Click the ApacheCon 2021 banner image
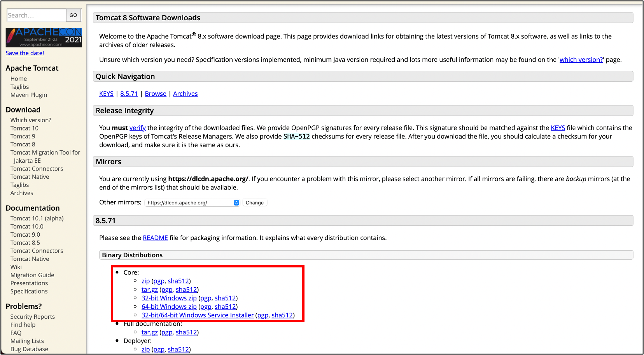 point(44,37)
